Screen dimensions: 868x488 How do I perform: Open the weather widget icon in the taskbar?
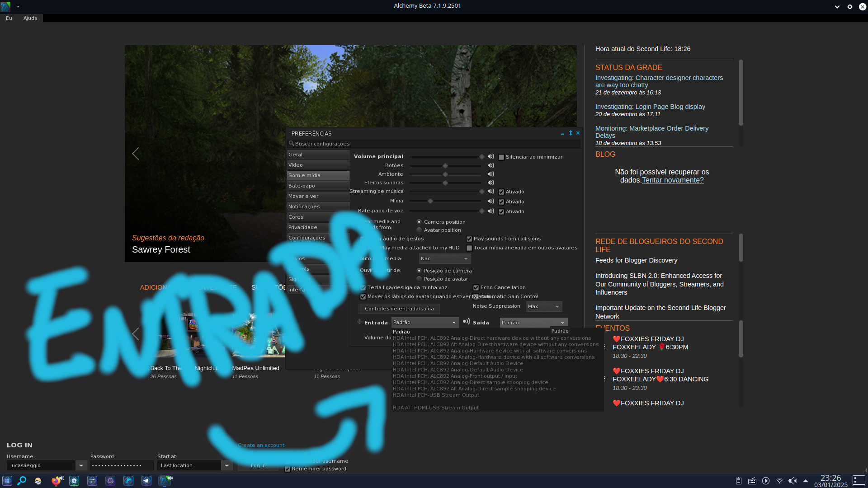(38, 481)
